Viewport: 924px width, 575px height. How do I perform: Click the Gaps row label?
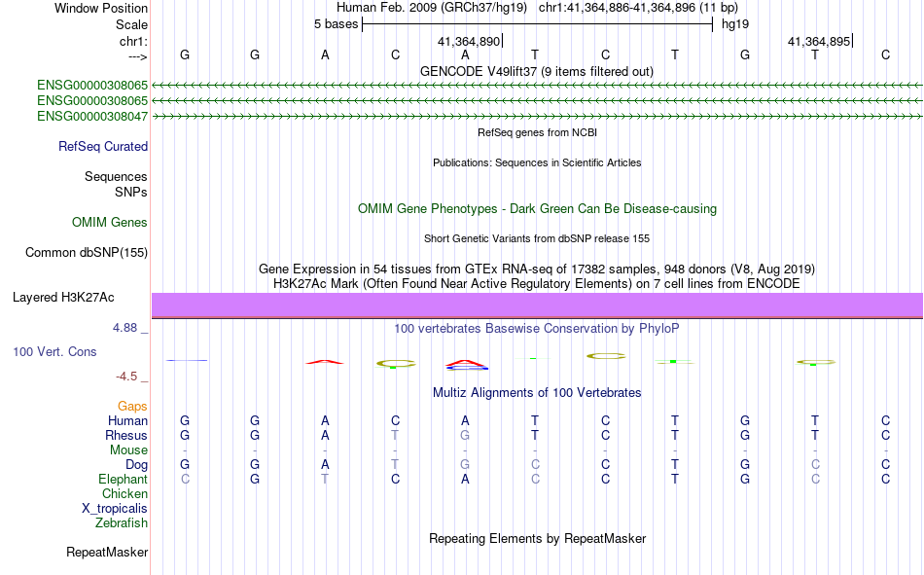point(132,407)
